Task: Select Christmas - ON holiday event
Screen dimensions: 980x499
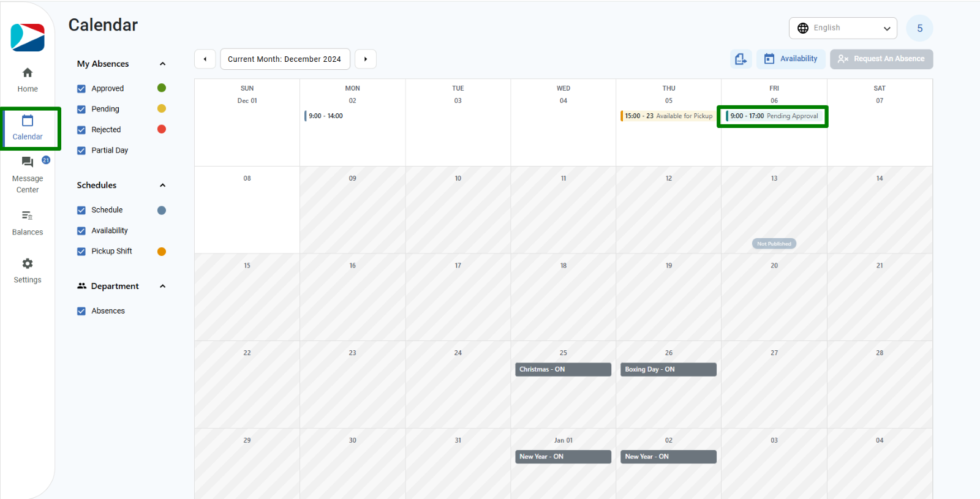Action: tap(563, 369)
